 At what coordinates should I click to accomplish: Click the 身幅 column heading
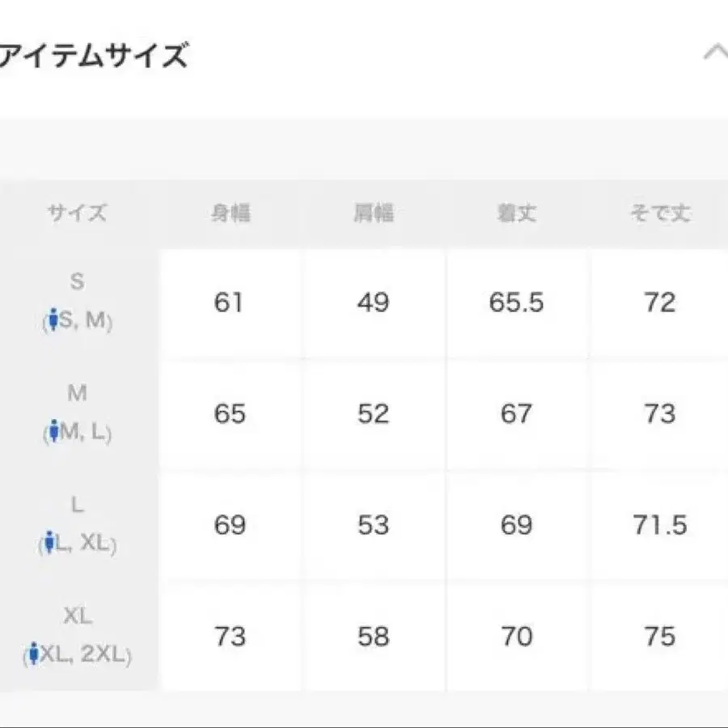pyautogui.click(x=231, y=213)
